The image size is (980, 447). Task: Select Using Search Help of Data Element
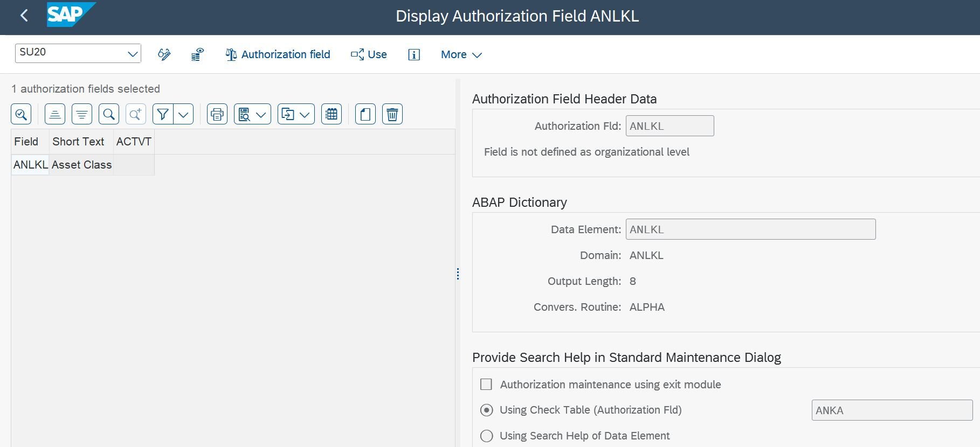(486, 436)
